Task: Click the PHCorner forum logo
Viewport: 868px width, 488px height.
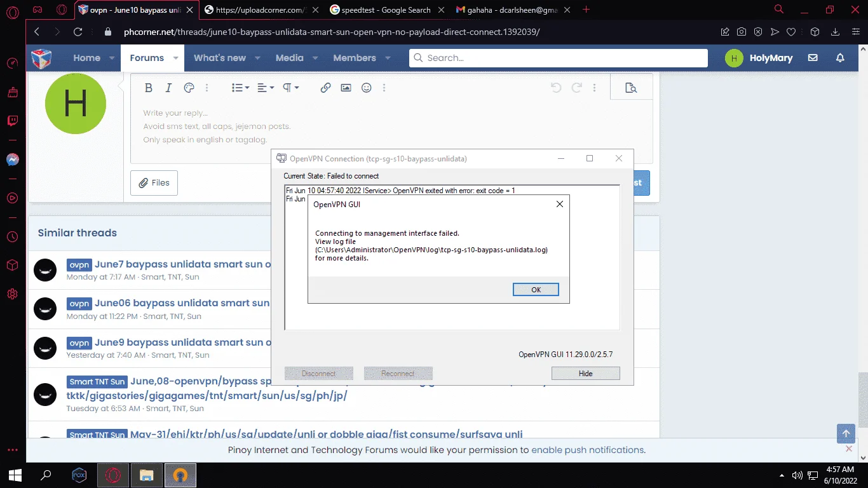Action: 41,58
